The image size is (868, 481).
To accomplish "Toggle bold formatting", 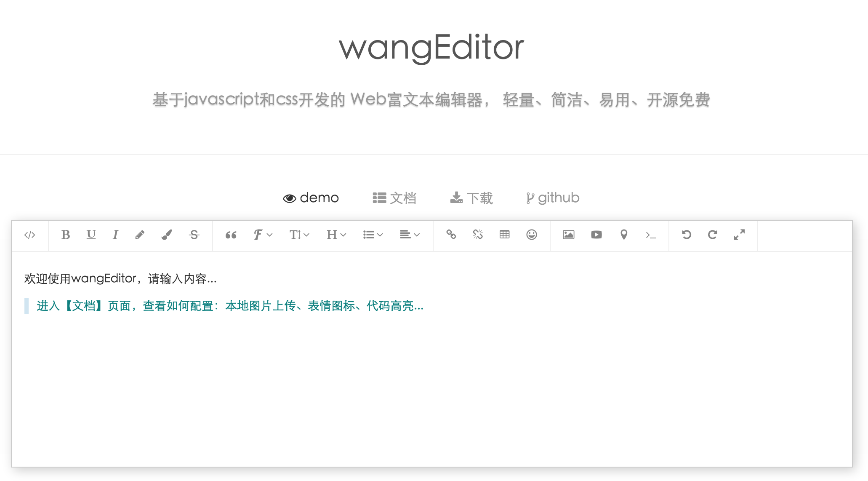I will pos(66,235).
